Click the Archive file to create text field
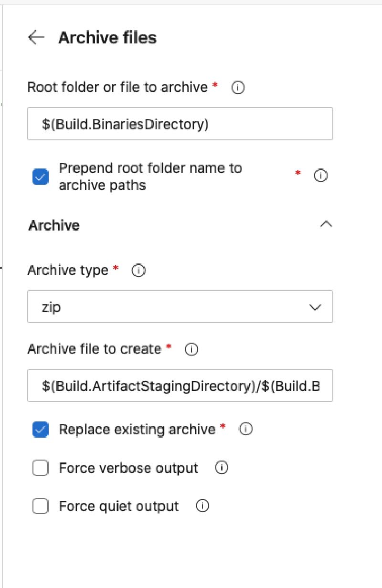 [180, 385]
